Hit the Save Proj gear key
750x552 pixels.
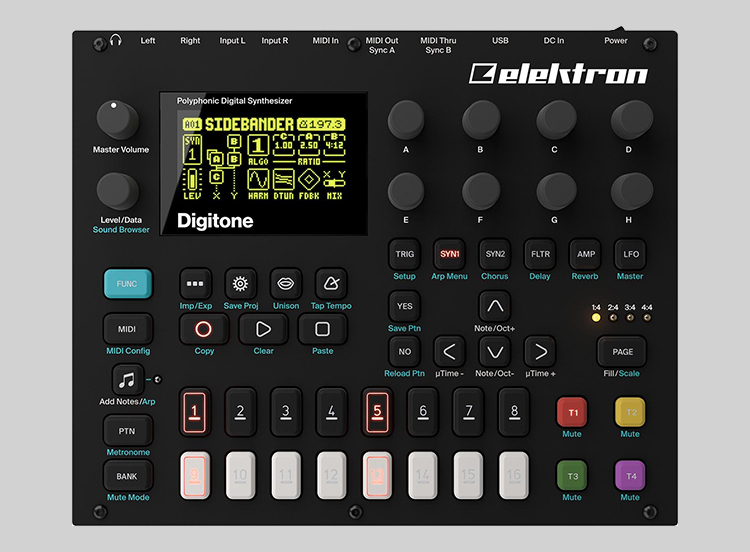click(x=241, y=284)
